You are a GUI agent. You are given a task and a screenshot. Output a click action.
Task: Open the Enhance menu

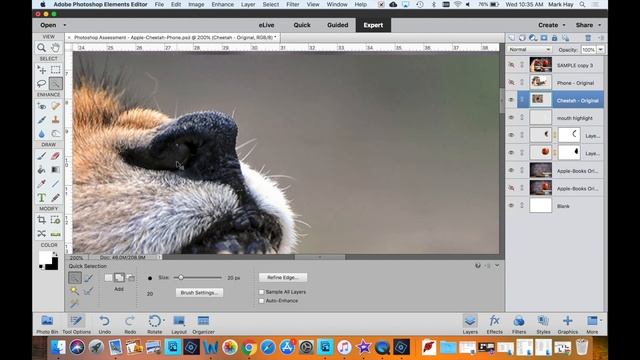tap(222, 4)
